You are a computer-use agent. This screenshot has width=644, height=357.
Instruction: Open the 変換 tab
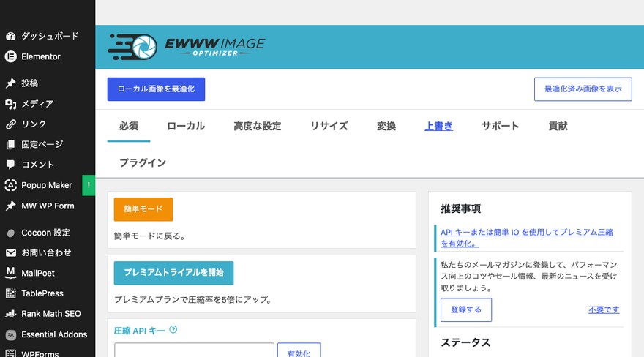point(386,127)
